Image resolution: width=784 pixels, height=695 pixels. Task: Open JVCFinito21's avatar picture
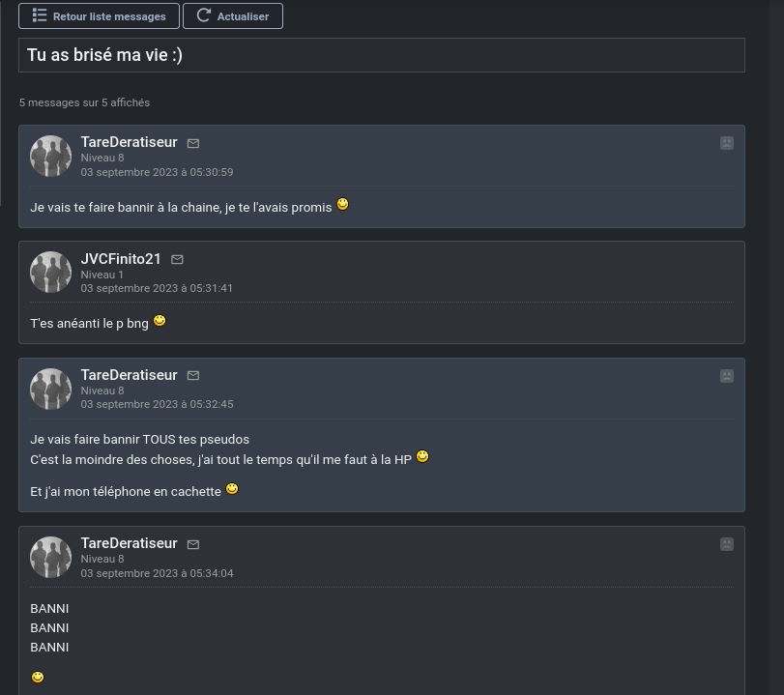coord(50,272)
